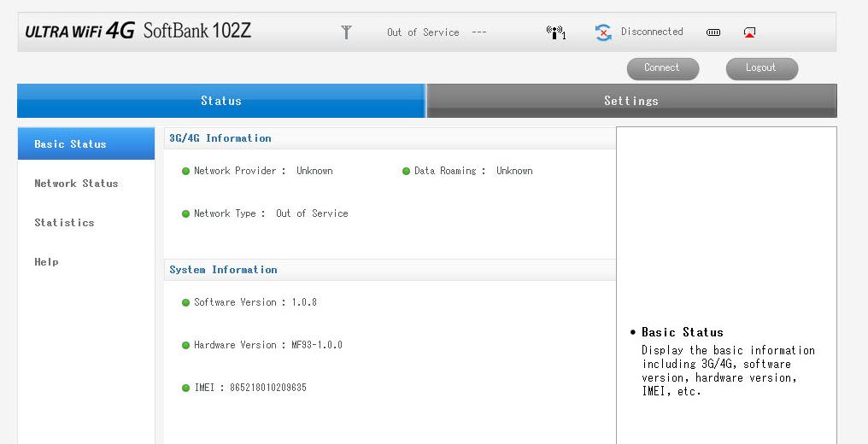868x444 pixels.
Task: Click the disconnected sync status icon
Action: coord(603,32)
